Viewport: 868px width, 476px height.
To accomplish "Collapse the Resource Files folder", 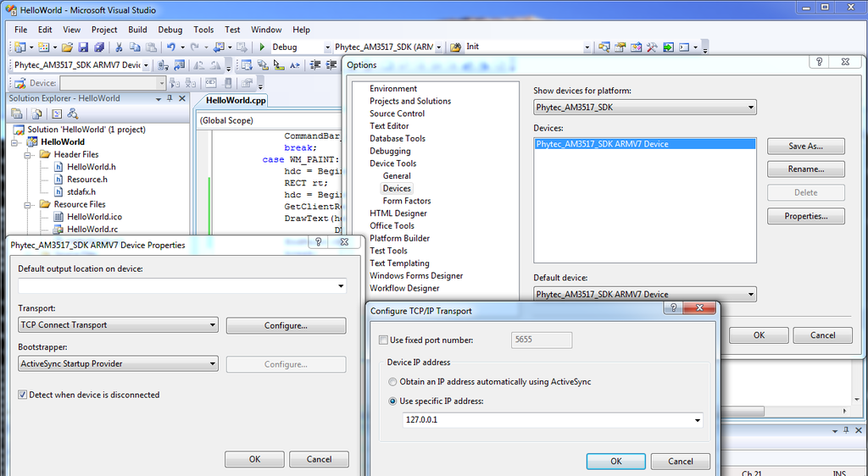I will pos(27,205).
